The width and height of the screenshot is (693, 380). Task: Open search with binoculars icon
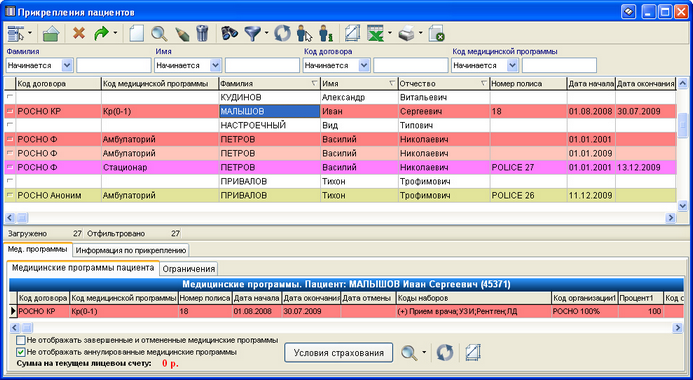[229, 33]
